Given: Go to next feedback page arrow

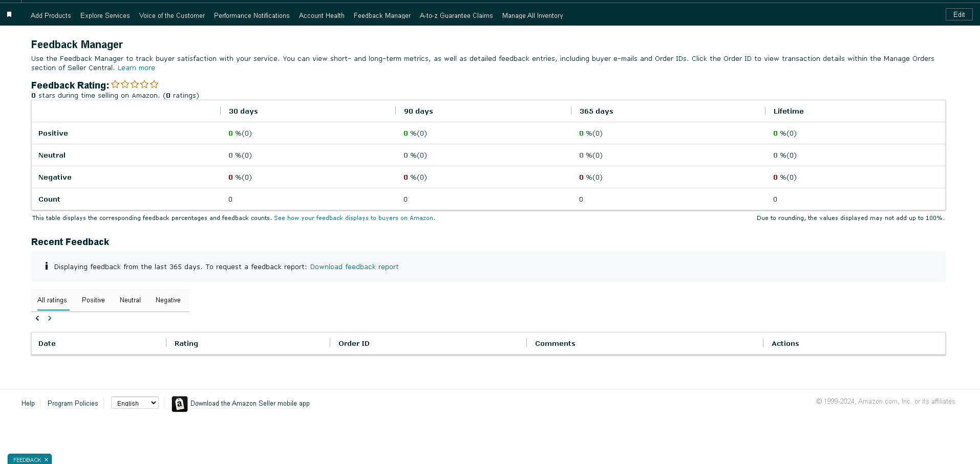Looking at the screenshot, I should coord(50,318).
